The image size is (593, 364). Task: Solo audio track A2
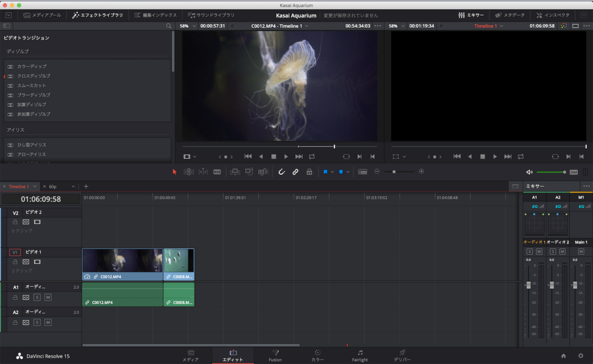(x=37, y=323)
